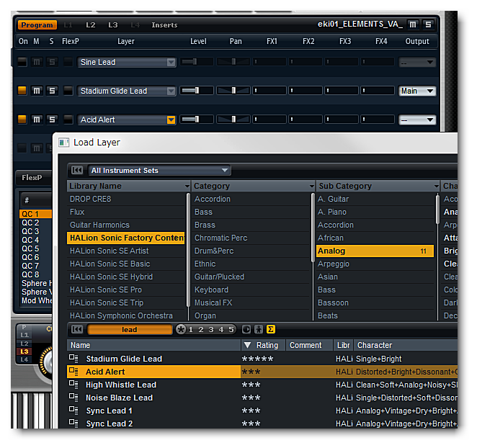Click the layer icon beside Noise Blaze Lead

click(x=73, y=398)
